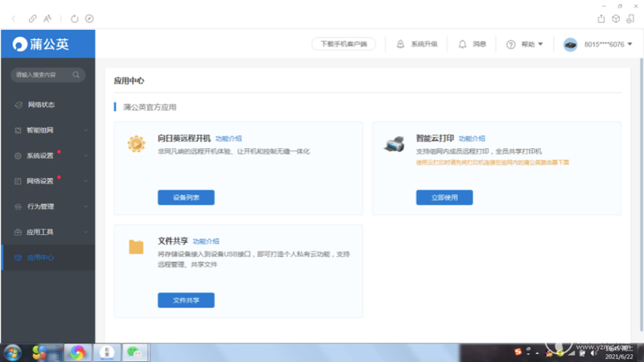Click the 应用中心 cube icon

pos(18,257)
